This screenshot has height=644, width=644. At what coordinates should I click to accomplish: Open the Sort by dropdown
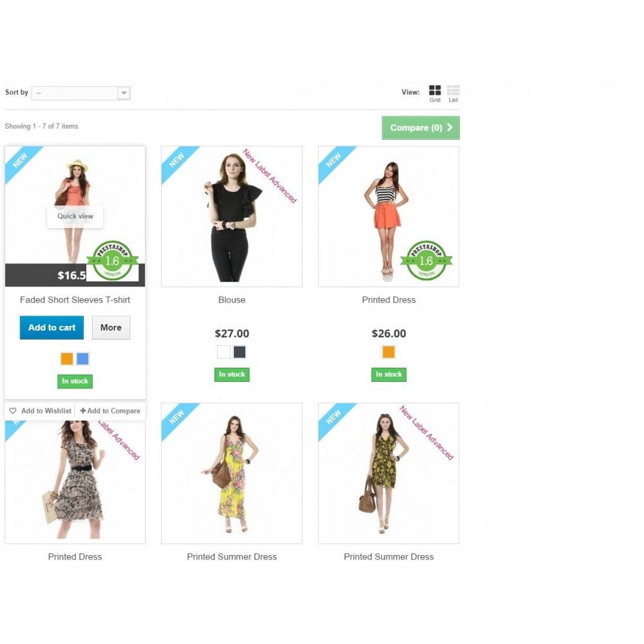tap(81, 93)
